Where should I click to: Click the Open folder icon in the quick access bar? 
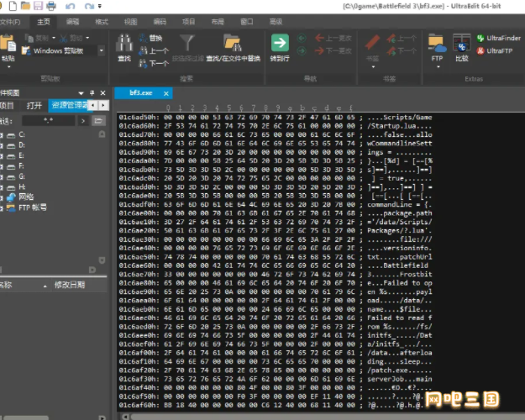click(25, 6)
